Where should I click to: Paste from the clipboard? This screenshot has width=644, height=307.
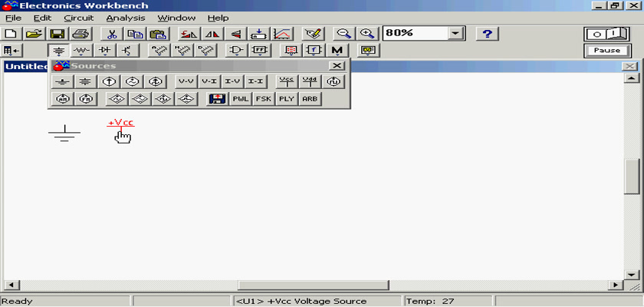(x=158, y=34)
